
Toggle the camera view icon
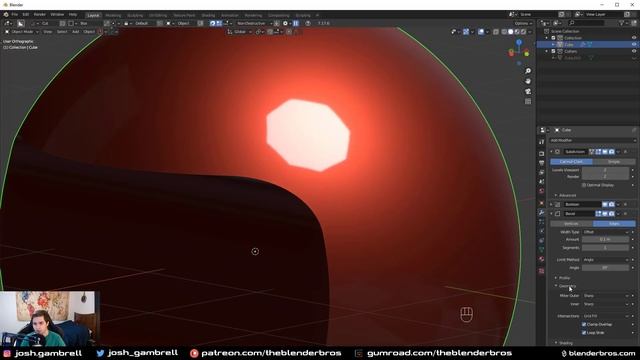(528, 91)
